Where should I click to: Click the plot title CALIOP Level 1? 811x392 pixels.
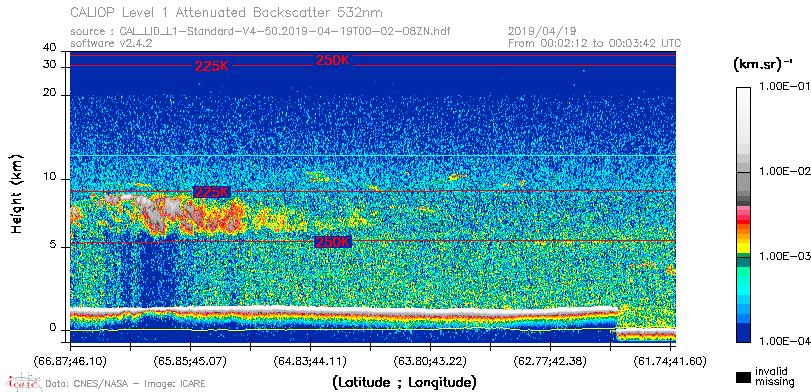tap(227, 12)
